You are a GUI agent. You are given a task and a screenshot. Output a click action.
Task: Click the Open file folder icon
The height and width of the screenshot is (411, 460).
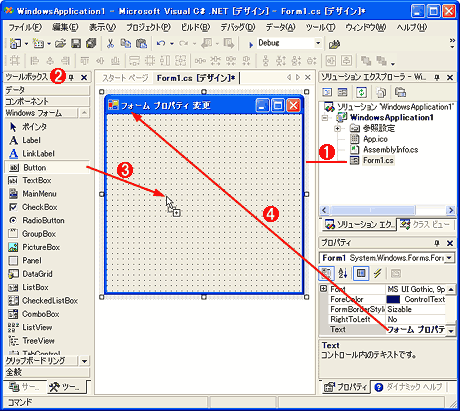pyautogui.click(x=60, y=43)
